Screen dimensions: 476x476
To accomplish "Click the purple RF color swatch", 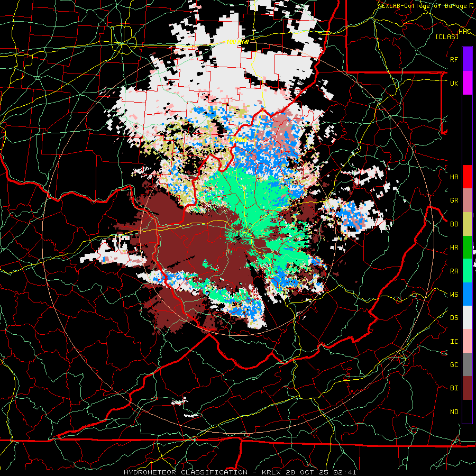I will click(x=467, y=59).
